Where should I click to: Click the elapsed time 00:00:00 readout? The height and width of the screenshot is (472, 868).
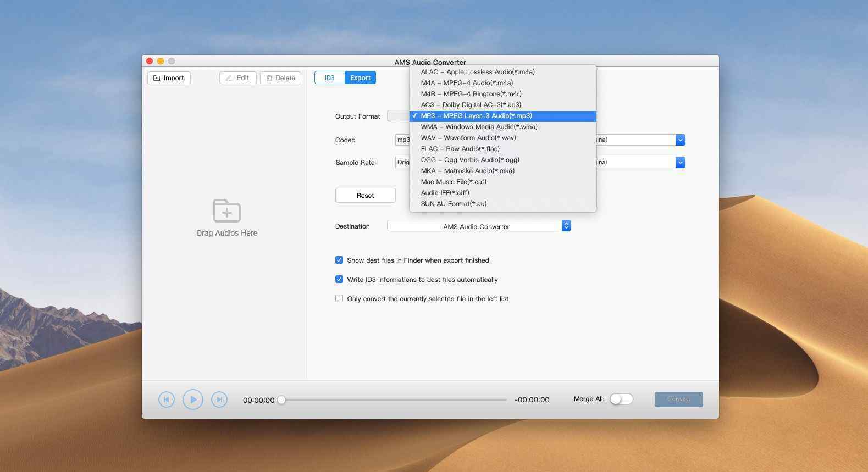pyautogui.click(x=258, y=400)
